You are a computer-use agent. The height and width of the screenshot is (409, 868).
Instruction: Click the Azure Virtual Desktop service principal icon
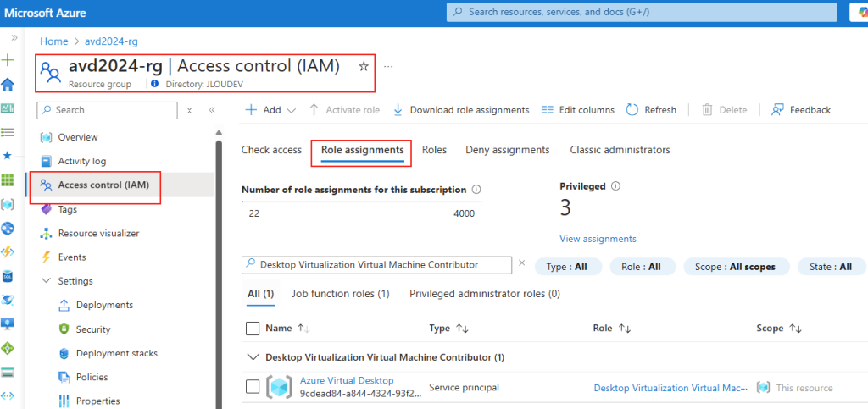(x=279, y=387)
